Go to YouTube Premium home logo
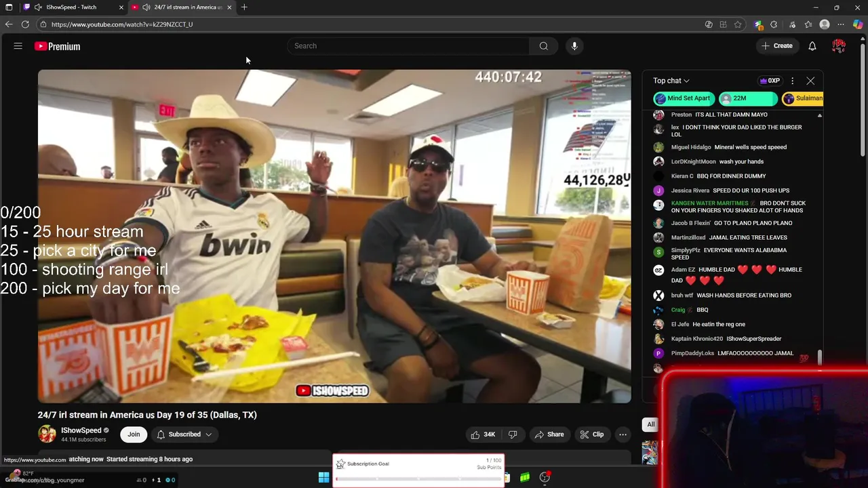 point(58,46)
